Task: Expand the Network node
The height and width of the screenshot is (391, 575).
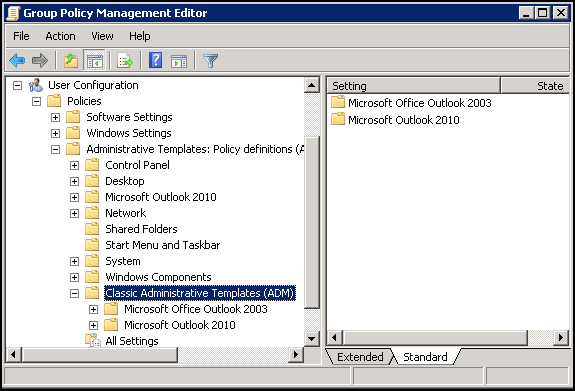Action: [x=74, y=213]
